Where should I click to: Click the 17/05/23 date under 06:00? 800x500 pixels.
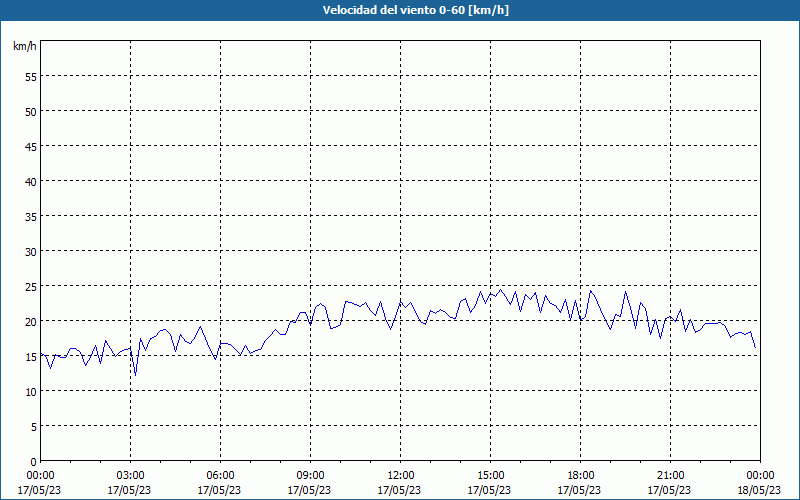(x=219, y=490)
